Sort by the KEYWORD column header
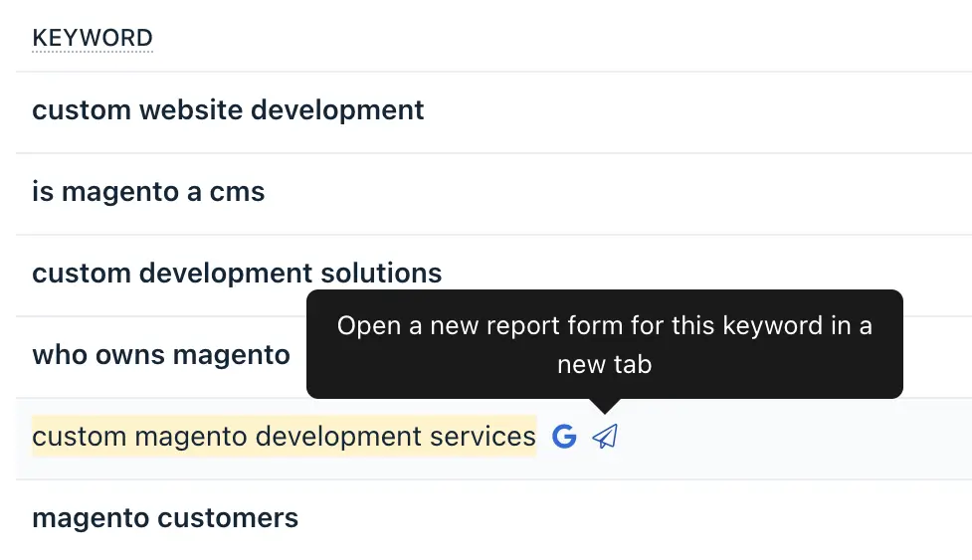This screenshot has width=972, height=560. point(93,39)
